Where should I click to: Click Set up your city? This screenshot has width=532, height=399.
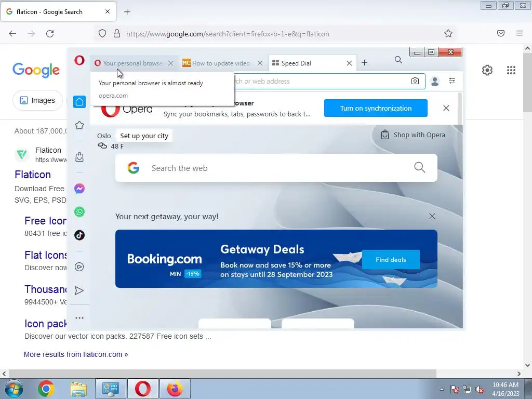coord(144,136)
